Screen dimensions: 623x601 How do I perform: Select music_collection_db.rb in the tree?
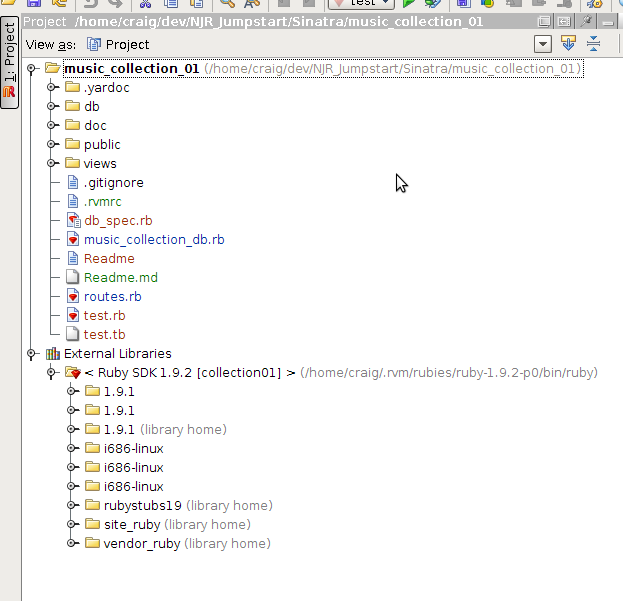154,240
